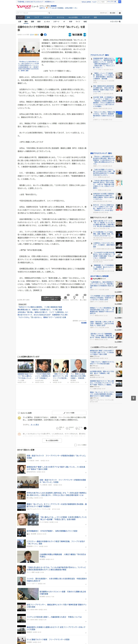
Task: Open the ランキング tab
Action: pos(86,17)
